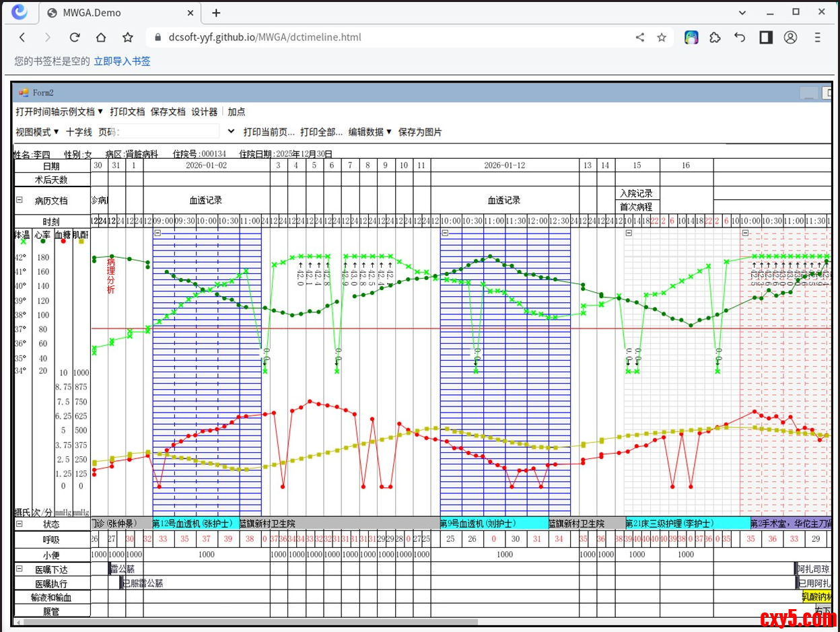Expand the 编辑数据 dropdown menu
Screen dimensions: 840x632
pos(370,132)
